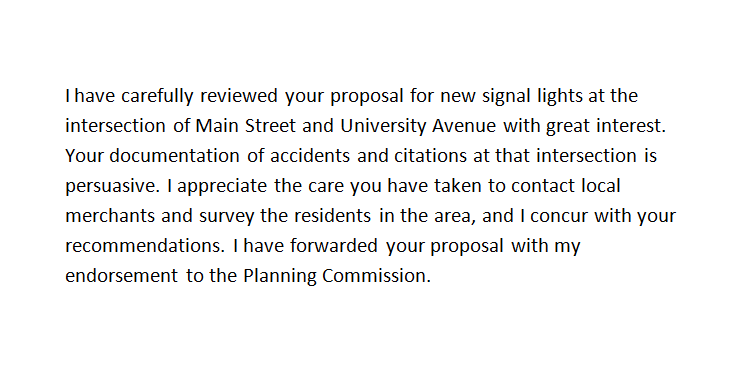Click the word "endorsement"
The image size is (729, 378).
pos(121,276)
